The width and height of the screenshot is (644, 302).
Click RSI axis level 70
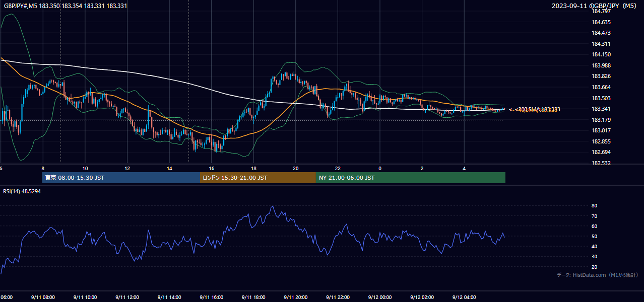pos(594,216)
